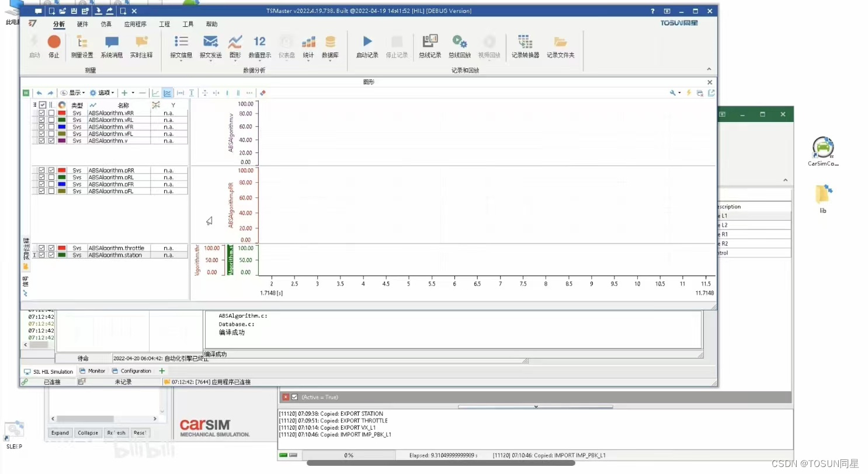The height and width of the screenshot is (474, 868).
Task: Open 测量设置 measurement setup
Action: tap(82, 46)
